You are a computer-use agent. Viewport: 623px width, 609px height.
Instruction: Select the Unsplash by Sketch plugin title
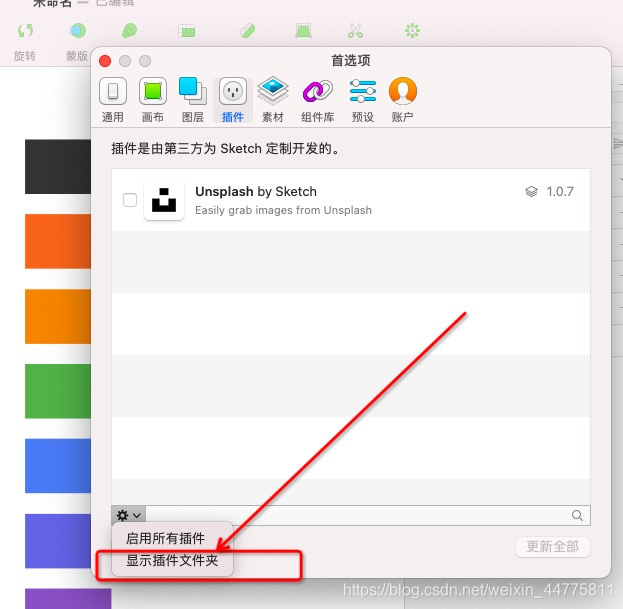[256, 191]
